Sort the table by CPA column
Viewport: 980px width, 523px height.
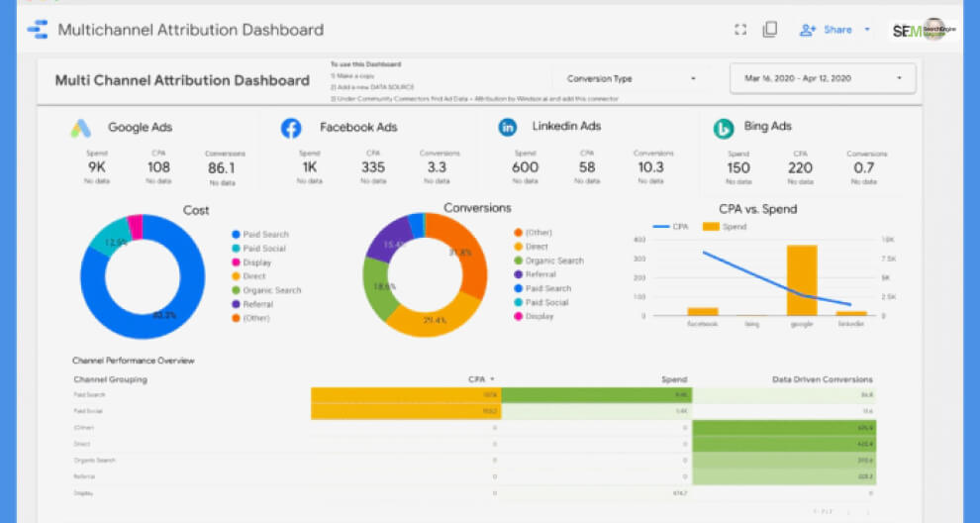(480, 379)
